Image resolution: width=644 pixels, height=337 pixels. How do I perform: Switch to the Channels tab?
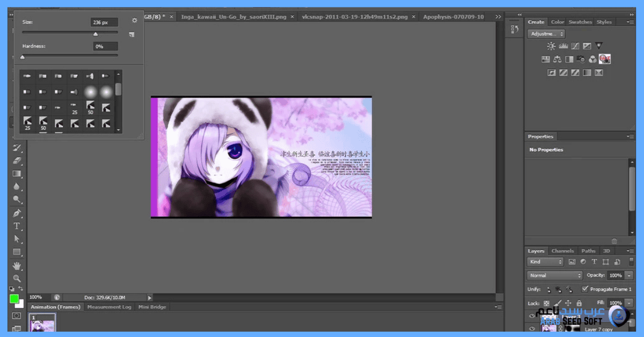click(x=562, y=251)
